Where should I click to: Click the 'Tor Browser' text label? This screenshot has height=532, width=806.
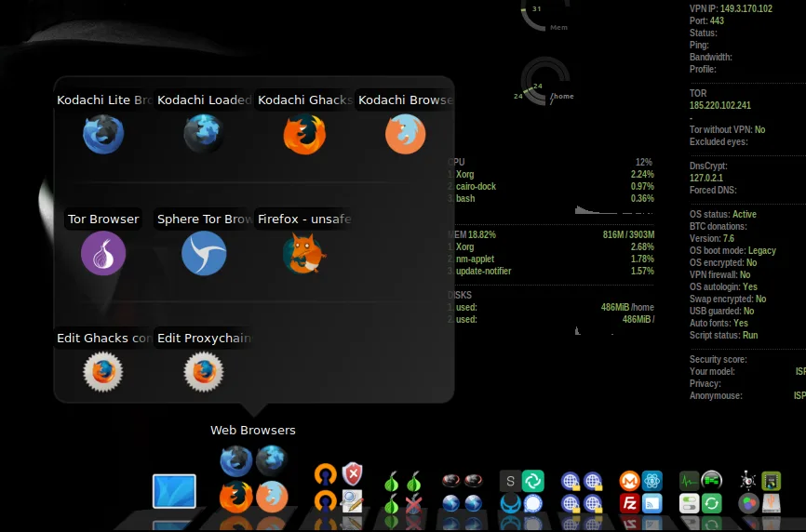click(x=103, y=219)
